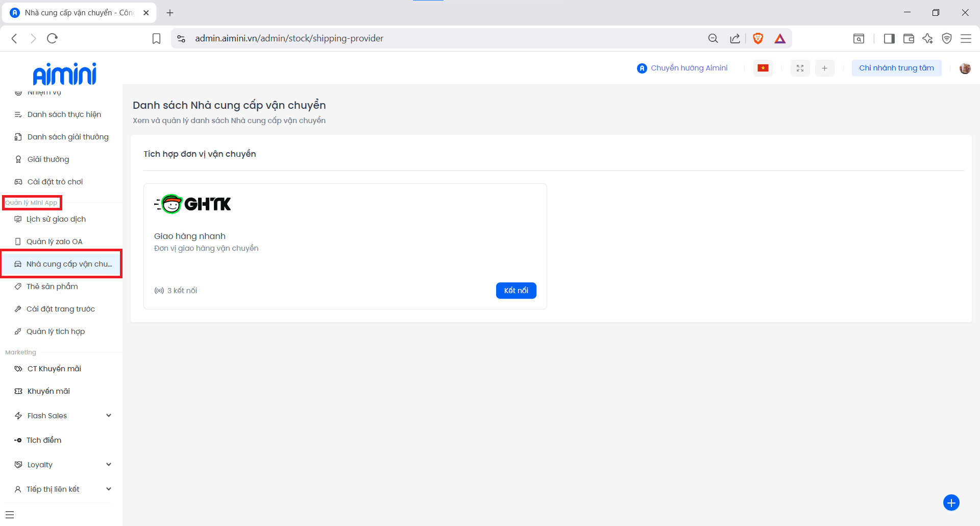The image size is (980, 526).
Task: Open the Thẻ sản phẩm menu item
Action: pyautogui.click(x=52, y=286)
